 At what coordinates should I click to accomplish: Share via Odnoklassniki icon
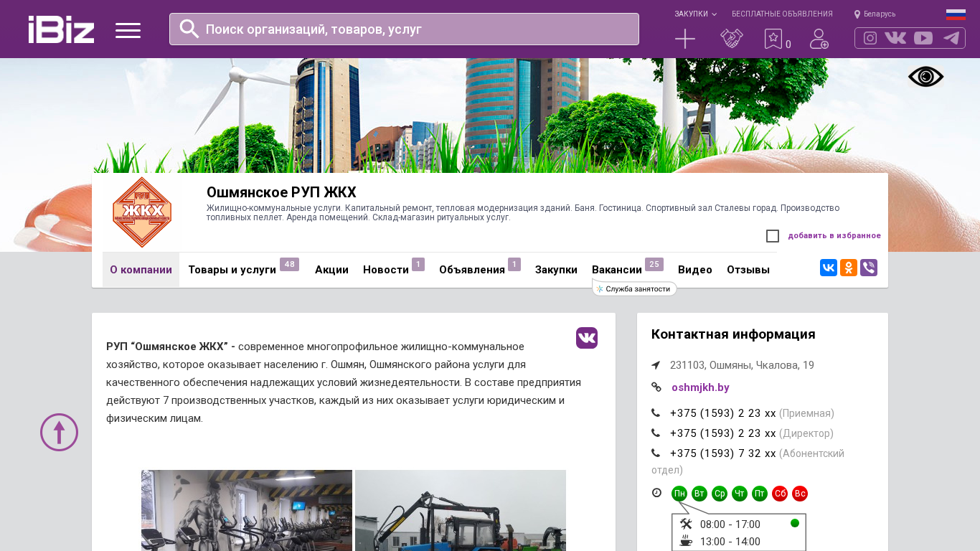click(849, 268)
